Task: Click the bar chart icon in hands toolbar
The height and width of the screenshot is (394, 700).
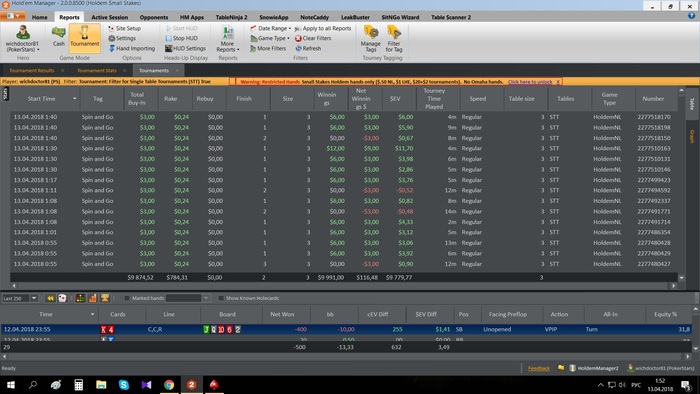Action: pos(92,298)
